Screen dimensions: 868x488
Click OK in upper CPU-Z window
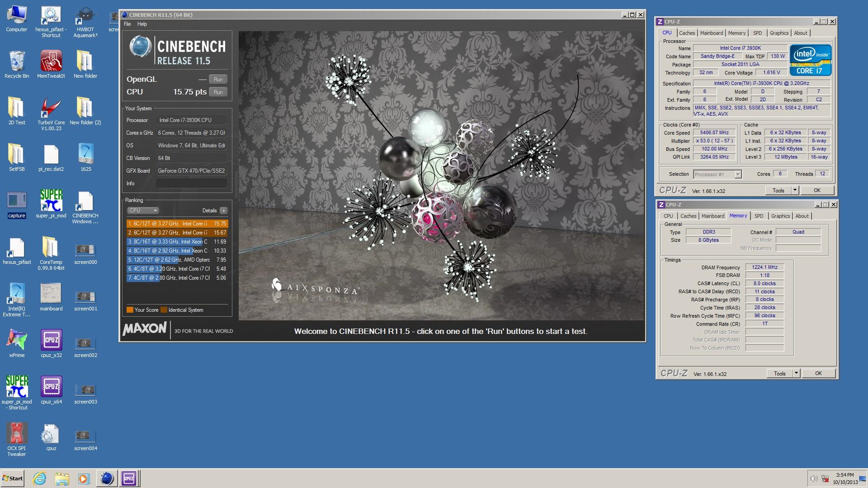click(x=817, y=191)
